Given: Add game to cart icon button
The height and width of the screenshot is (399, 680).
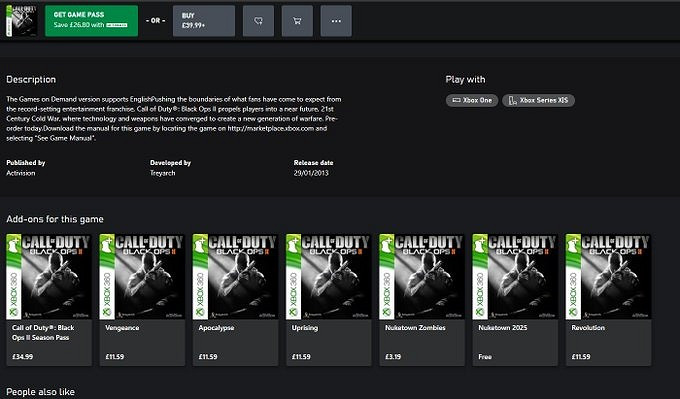Looking at the screenshot, I should tap(297, 21).
